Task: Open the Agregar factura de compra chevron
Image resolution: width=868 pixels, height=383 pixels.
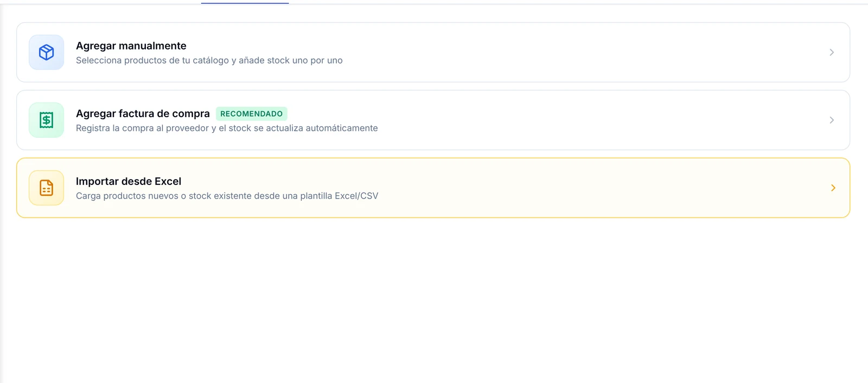Action: 832,120
